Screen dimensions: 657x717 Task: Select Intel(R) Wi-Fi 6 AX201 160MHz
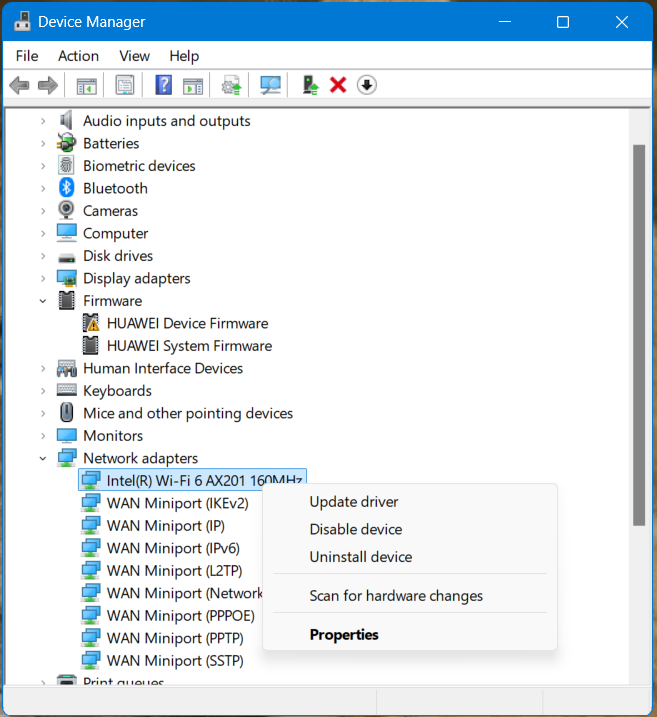tap(192, 480)
